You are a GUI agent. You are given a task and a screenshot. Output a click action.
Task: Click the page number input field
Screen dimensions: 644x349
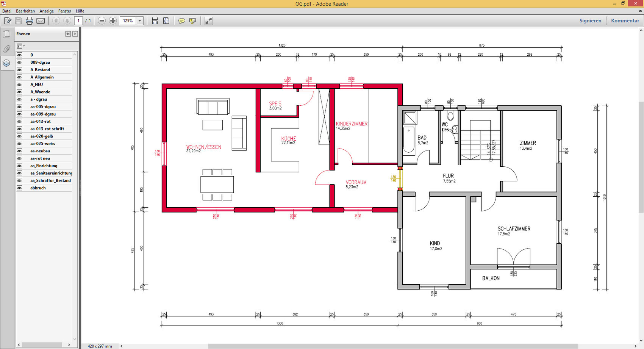coord(78,21)
